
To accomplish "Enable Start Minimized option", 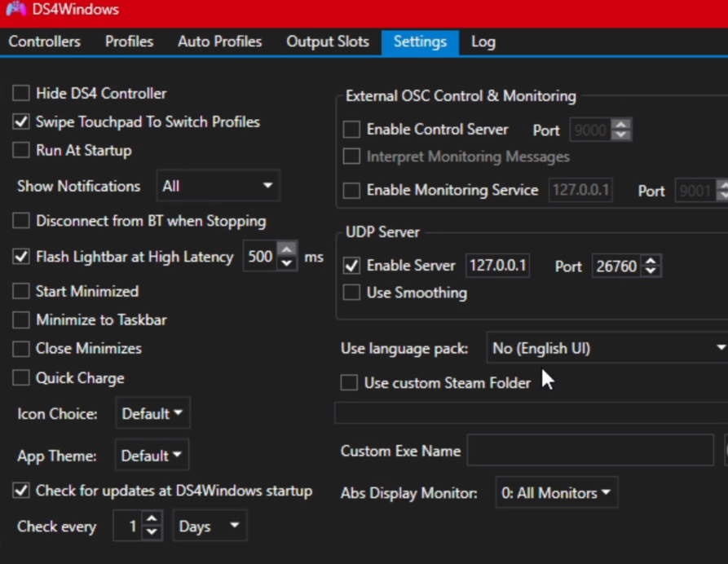I will 21,291.
